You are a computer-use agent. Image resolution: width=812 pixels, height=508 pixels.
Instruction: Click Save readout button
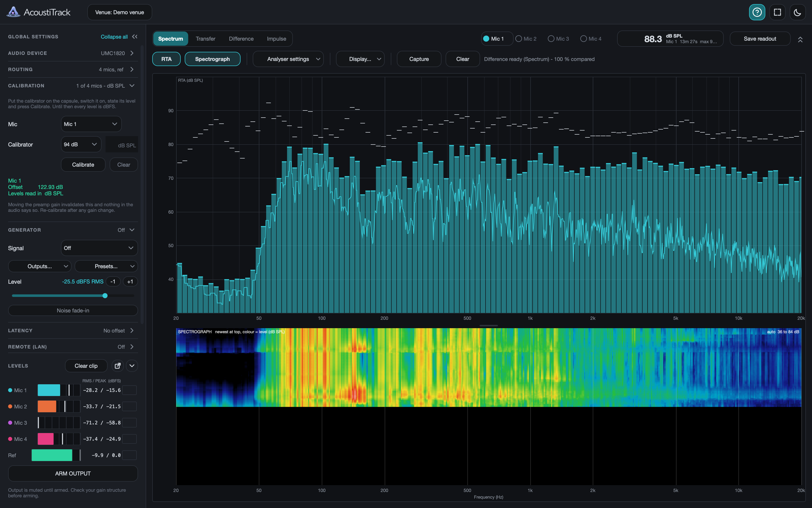[760, 39]
